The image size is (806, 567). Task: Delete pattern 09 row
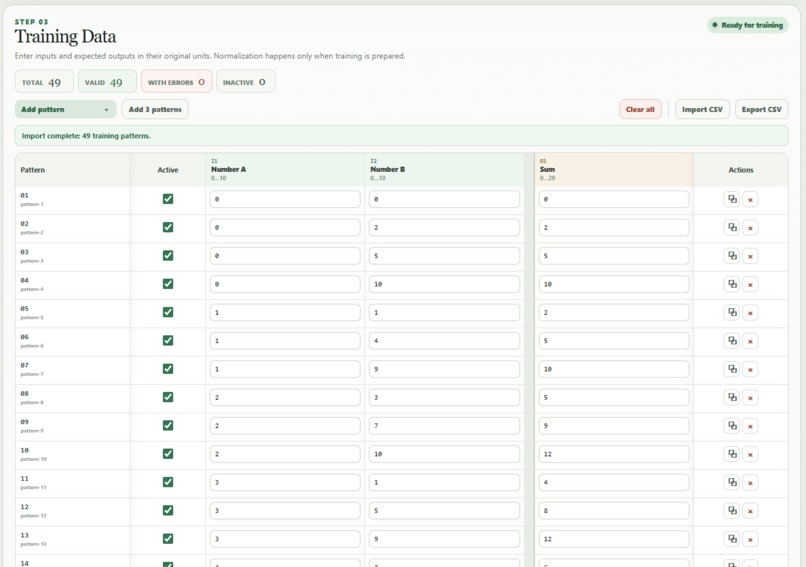pyautogui.click(x=750, y=426)
